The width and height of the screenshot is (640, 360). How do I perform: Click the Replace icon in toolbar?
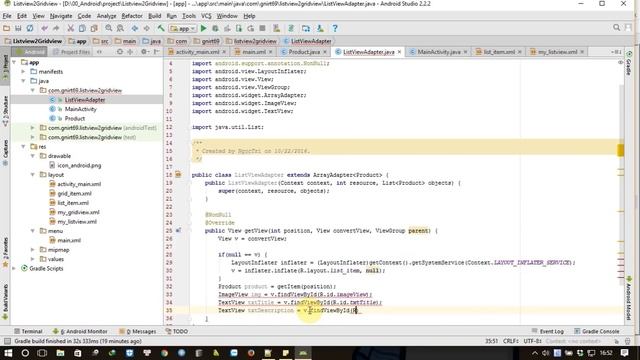(120, 28)
